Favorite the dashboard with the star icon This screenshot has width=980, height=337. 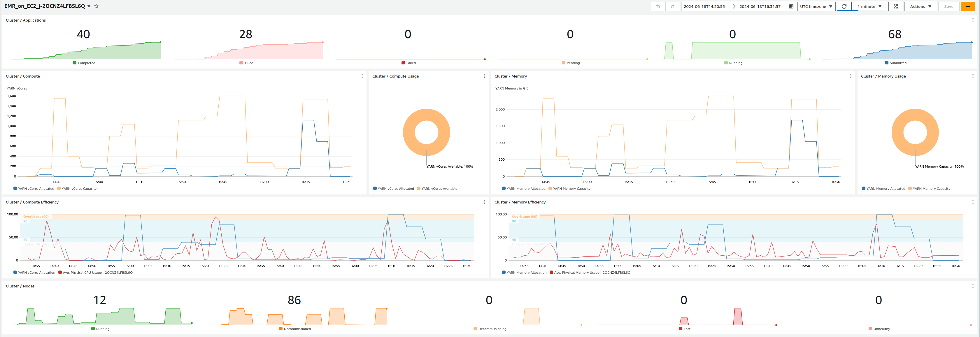[96, 6]
